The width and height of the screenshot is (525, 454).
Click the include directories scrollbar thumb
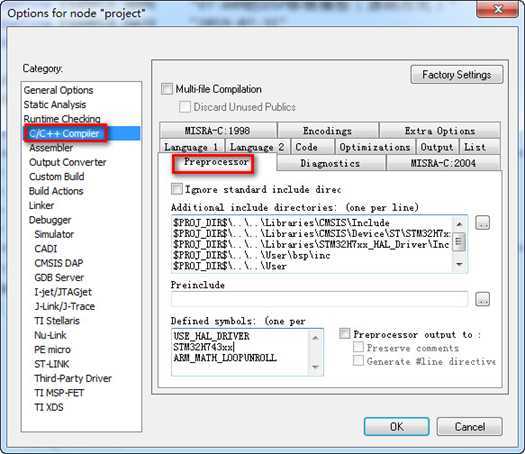pyautogui.click(x=459, y=242)
